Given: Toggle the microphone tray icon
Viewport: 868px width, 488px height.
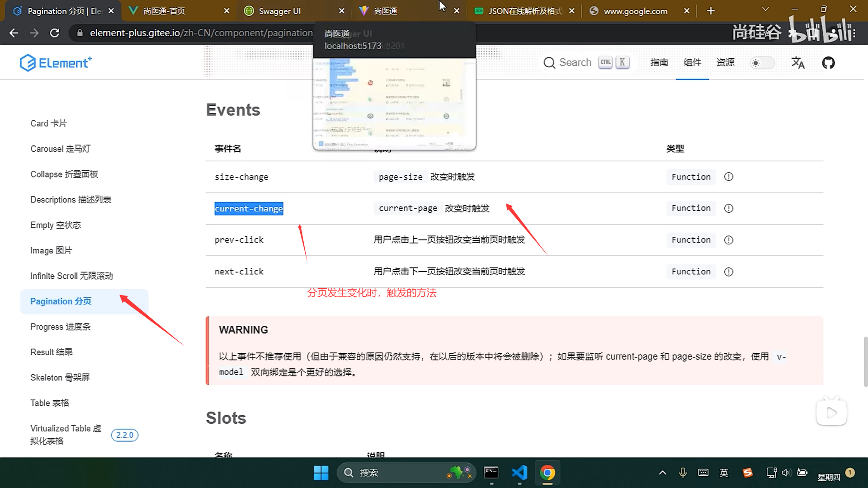Looking at the screenshot, I should pyautogui.click(x=683, y=473).
